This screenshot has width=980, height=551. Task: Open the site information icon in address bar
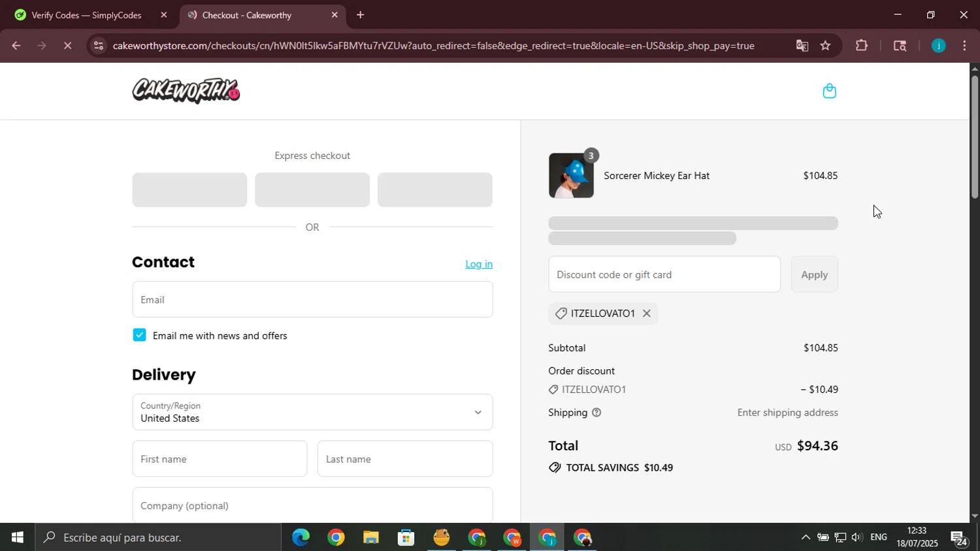pyautogui.click(x=98, y=46)
